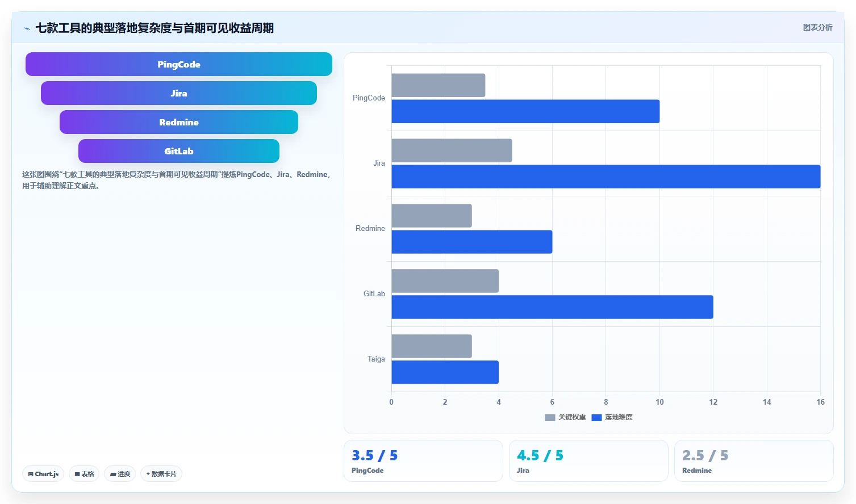
Task: Click the blue 落地难度 bar for Redmine
Action: point(472,242)
